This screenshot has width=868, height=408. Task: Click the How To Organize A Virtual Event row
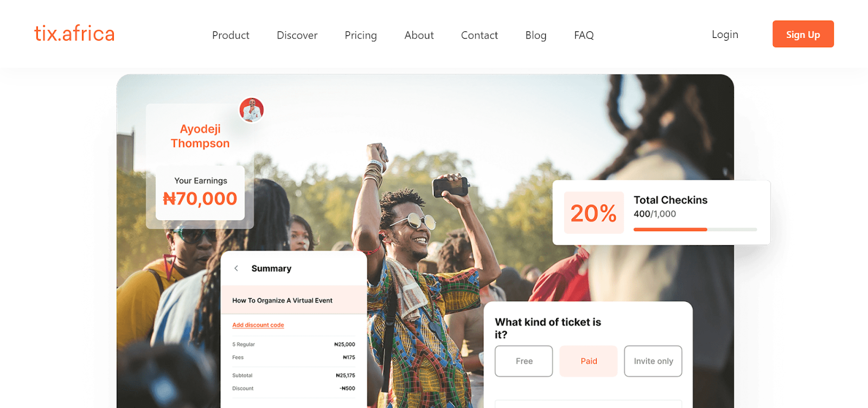[293, 300]
